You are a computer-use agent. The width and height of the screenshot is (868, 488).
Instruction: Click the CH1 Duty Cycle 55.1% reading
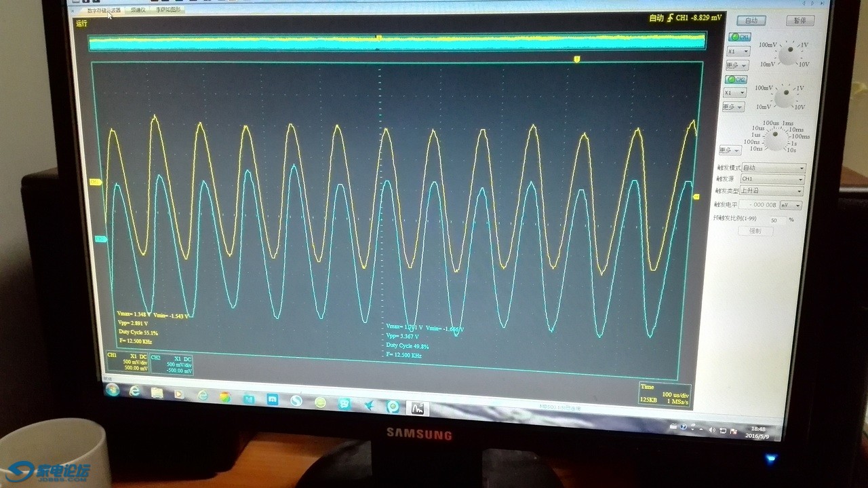(138, 333)
